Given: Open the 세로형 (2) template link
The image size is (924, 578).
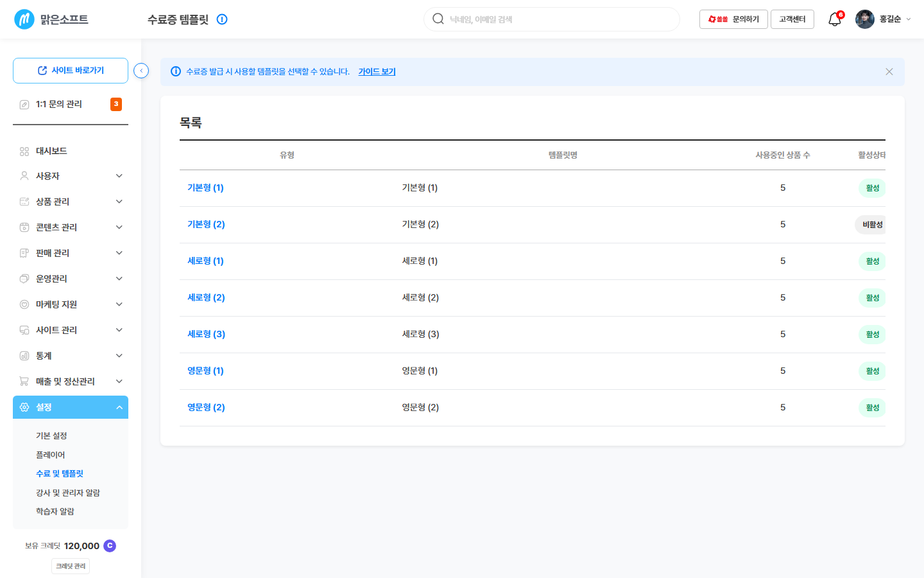Looking at the screenshot, I should [x=206, y=297].
